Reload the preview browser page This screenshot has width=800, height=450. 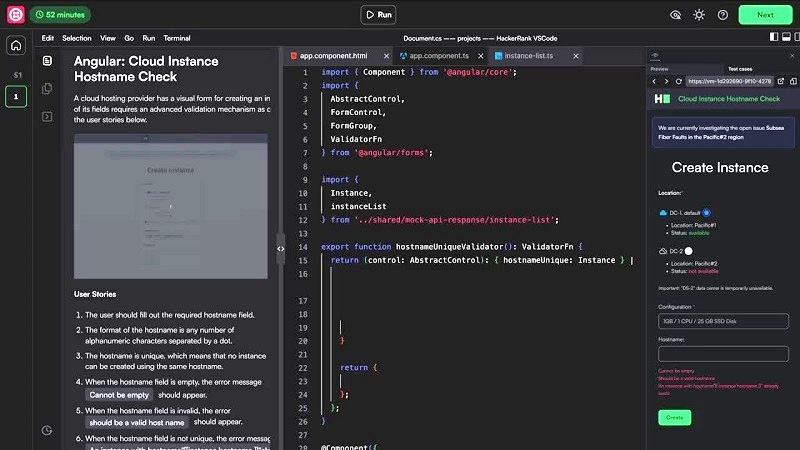click(x=677, y=81)
